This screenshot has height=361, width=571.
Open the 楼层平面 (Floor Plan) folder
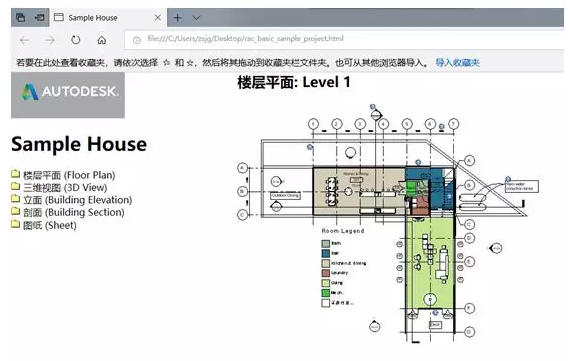coord(69,175)
